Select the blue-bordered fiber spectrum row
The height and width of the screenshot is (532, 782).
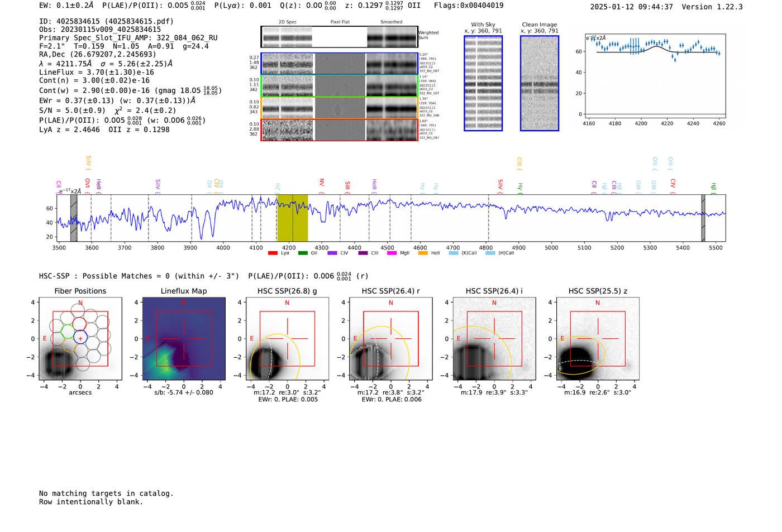[x=339, y=64]
